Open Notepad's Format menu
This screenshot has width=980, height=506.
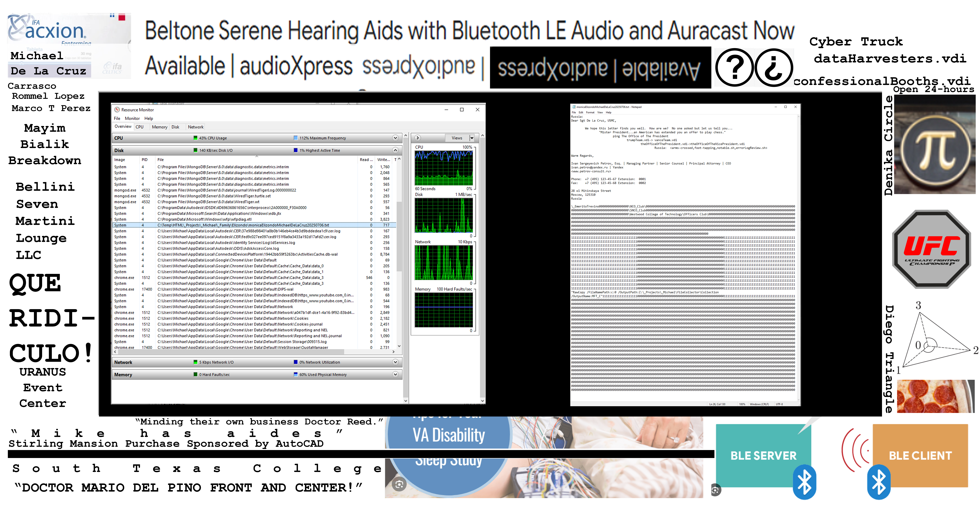tap(590, 113)
